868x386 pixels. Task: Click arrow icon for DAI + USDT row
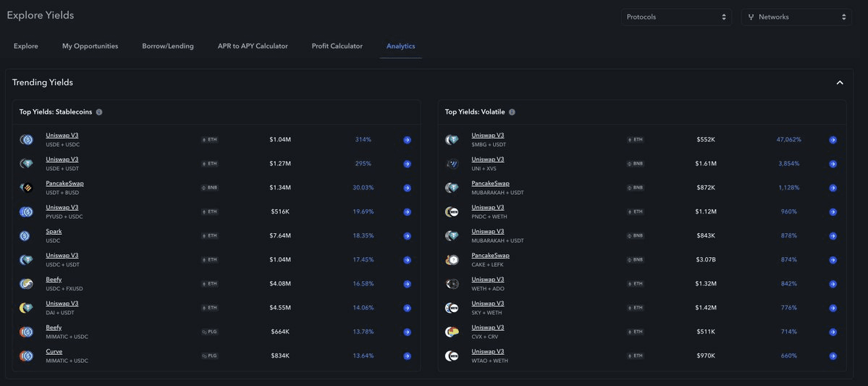[407, 308]
